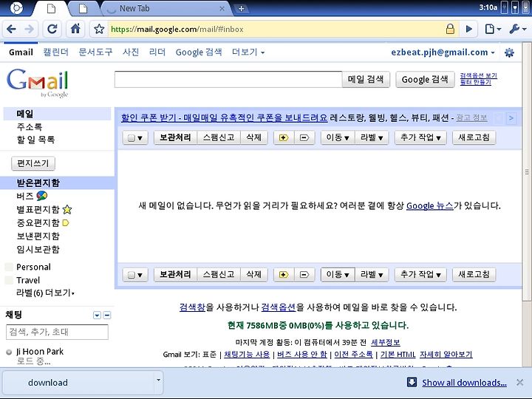Bookmark page with the star icon
Image resolution: width=532 pixels, height=399 pixels.
(99, 29)
